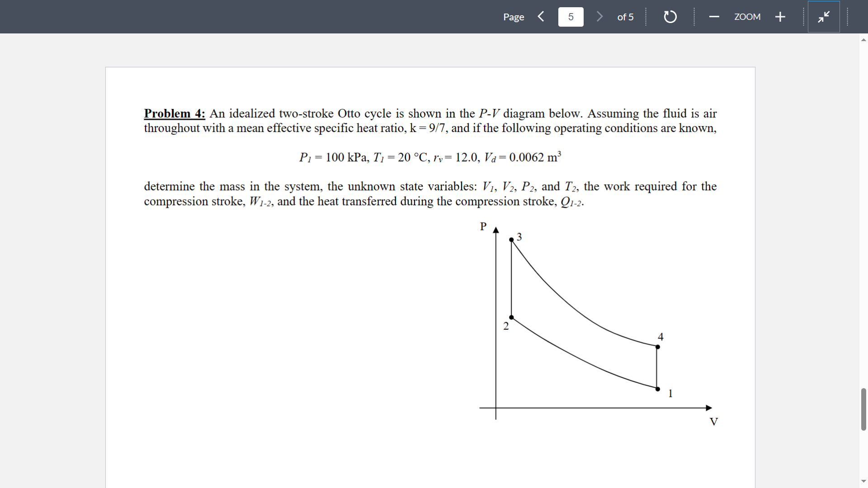Click the V axis label in the diagram
Image resolution: width=868 pixels, height=488 pixels.
click(x=713, y=422)
